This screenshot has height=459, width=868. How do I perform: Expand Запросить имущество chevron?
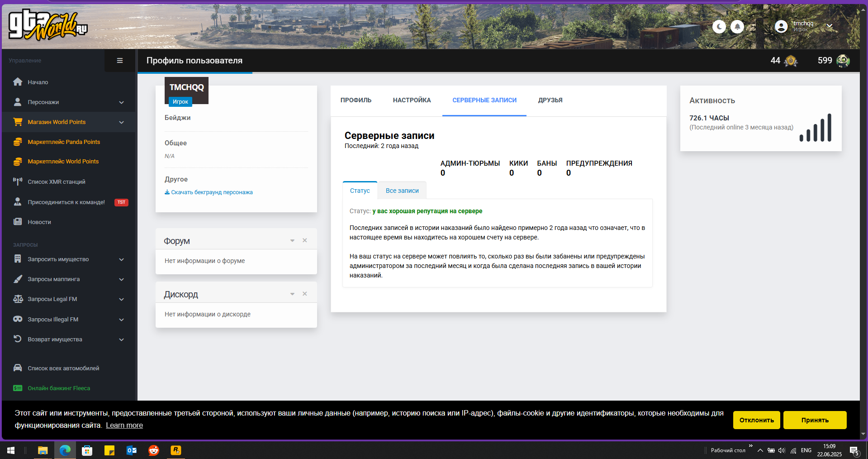121,259
